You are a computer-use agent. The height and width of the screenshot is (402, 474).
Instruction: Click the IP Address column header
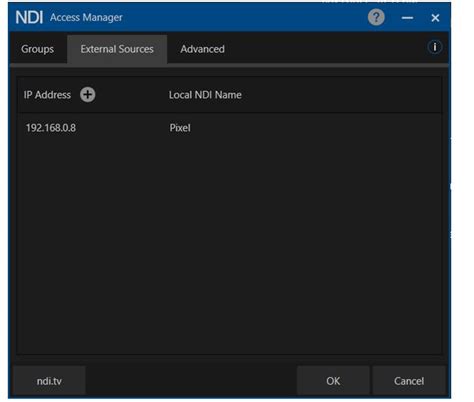point(47,95)
